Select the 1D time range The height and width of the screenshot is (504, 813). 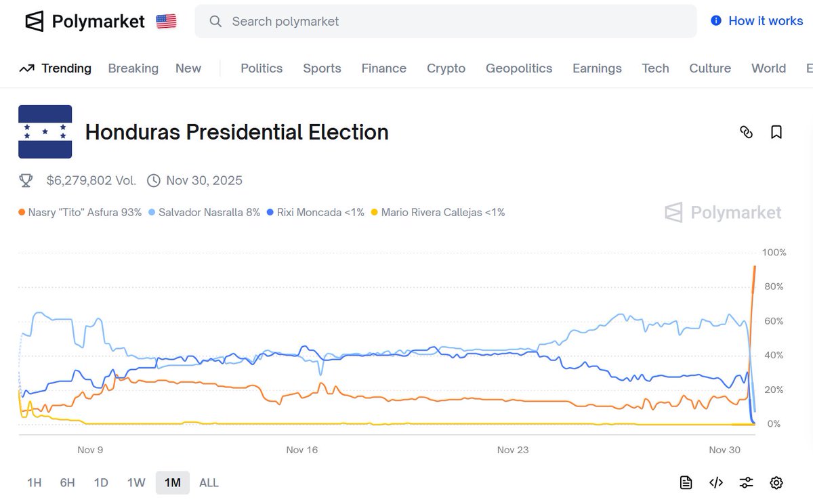(x=101, y=482)
